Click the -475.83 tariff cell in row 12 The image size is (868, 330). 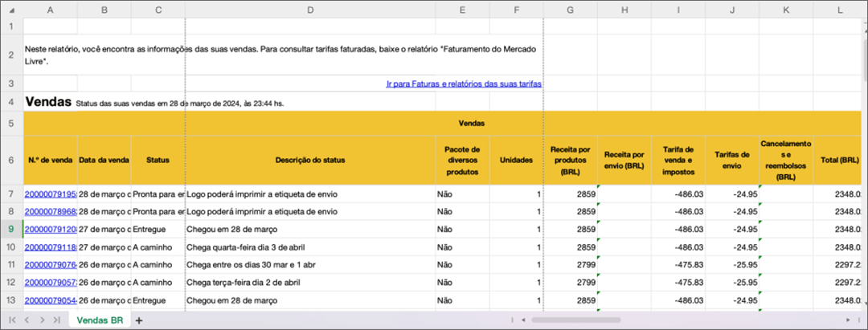(678, 283)
